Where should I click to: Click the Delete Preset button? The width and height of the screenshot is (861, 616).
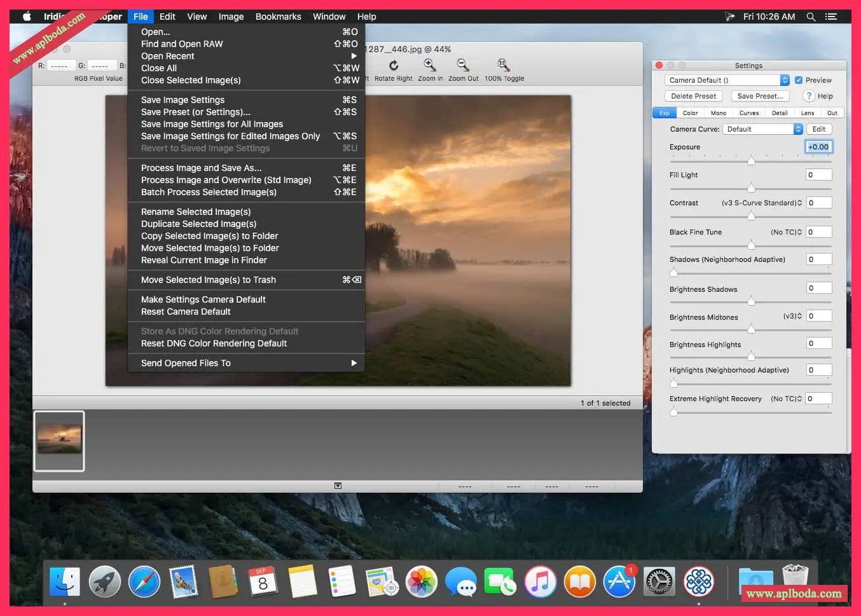(x=693, y=96)
